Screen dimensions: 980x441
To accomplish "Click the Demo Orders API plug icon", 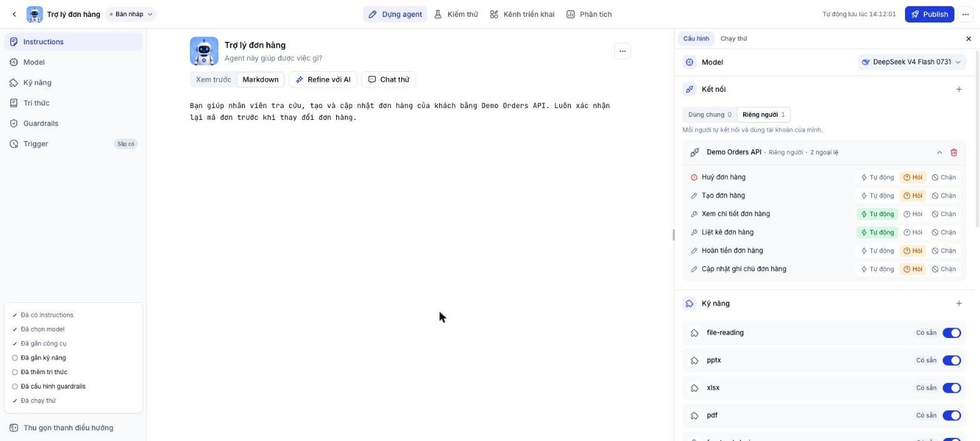I will (694, 152).
